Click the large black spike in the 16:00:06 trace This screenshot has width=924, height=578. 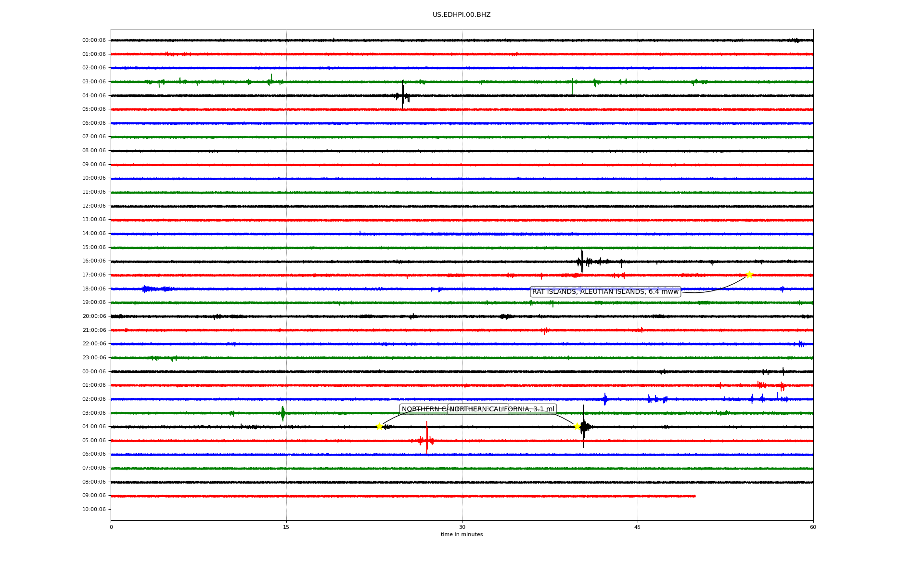click(582, 261)
